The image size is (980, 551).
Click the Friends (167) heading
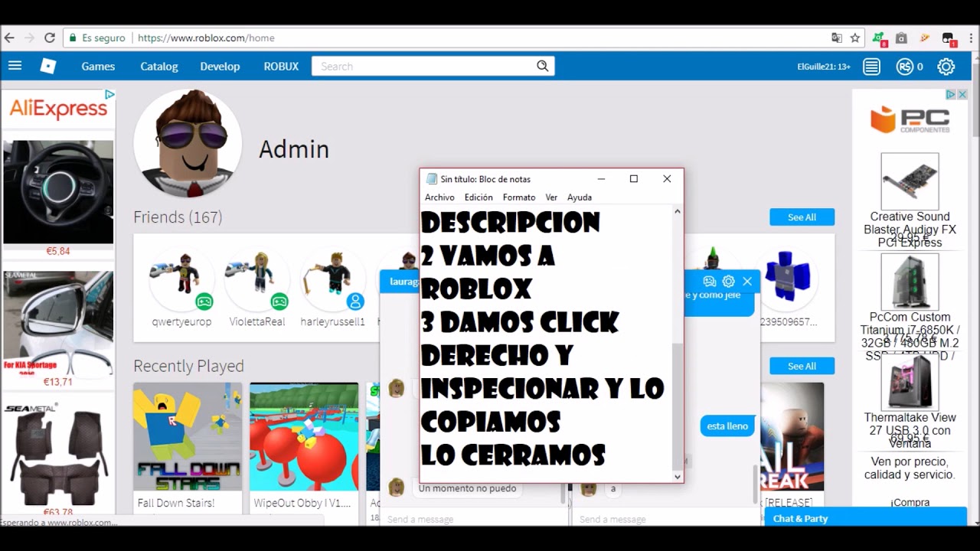click(178, 217)
